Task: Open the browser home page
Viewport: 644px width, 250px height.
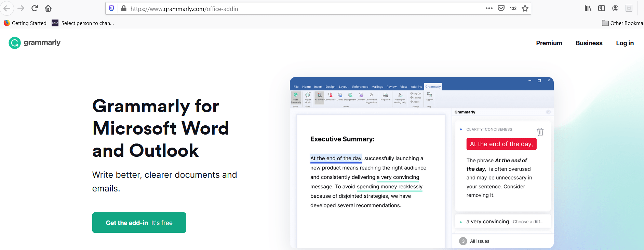Action: 48,8
